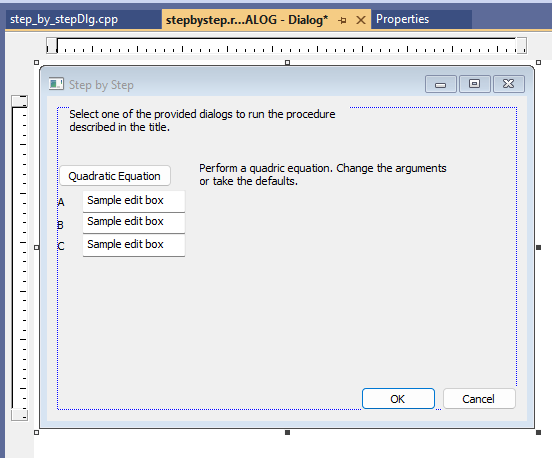The height and width of the screenshot is (458, 552).
Task: Select the stepbystep Dialog editor tab
Action: (x=247, y=20)
